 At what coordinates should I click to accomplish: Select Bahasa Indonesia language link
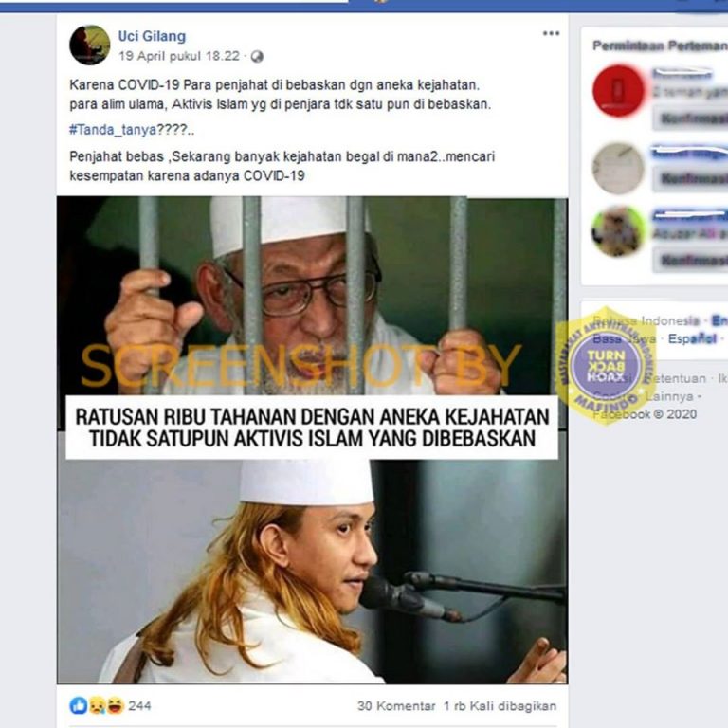(646, 320)
